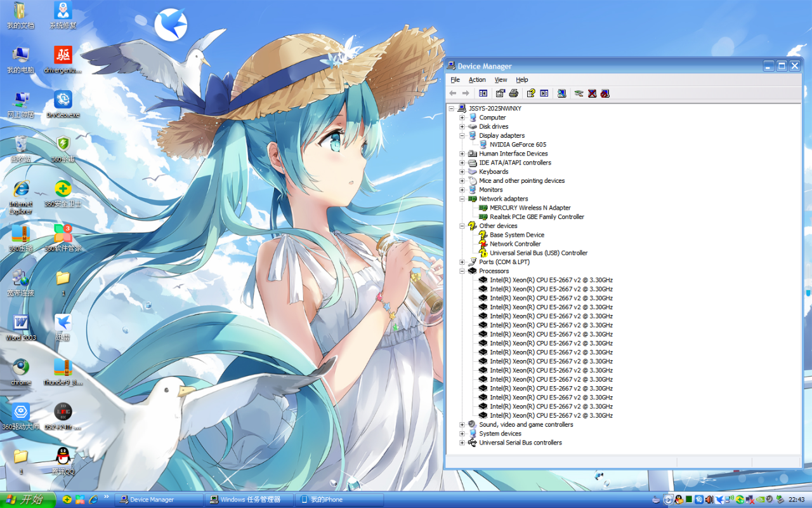Click the Print toolbar icon
Image resolution: width=812 pixels, height=508 pixels.
(514, 93)
